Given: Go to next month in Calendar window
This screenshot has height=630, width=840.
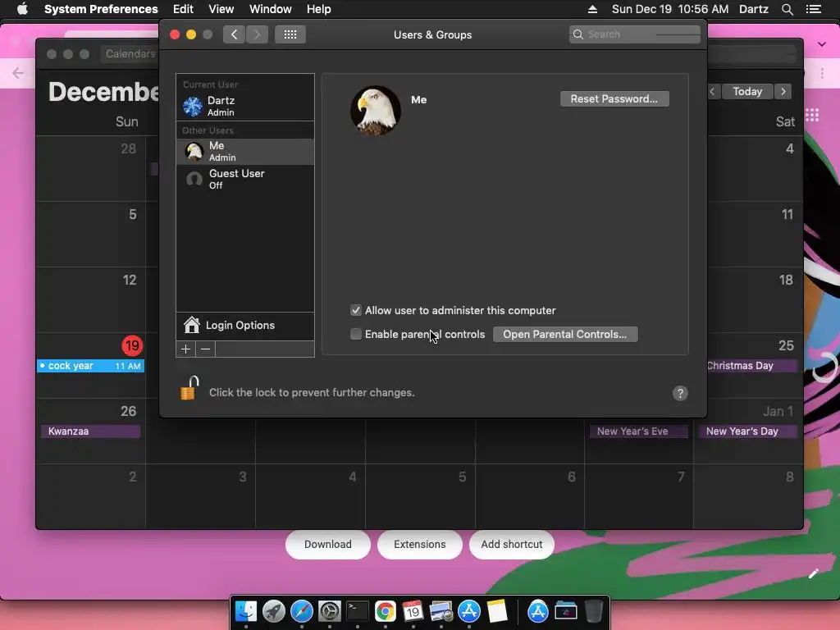Looking at the screenshot, I should tap(783, 92).
